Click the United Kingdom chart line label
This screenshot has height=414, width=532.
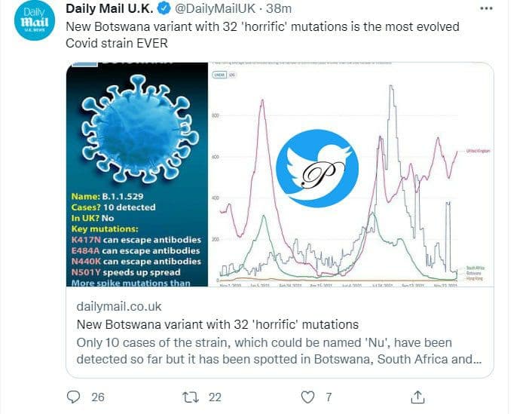[478, 151]
